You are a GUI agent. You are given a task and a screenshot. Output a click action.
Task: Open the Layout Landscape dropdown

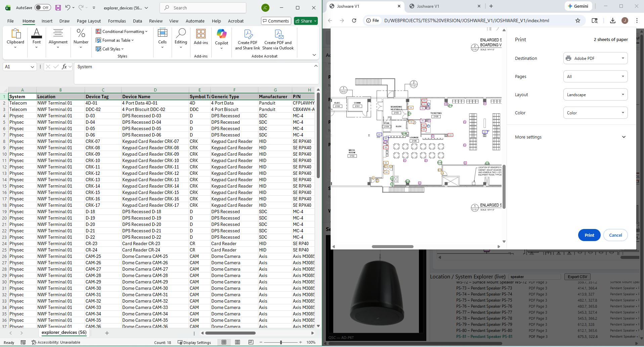pyautogui.click(x=595, y=94)
